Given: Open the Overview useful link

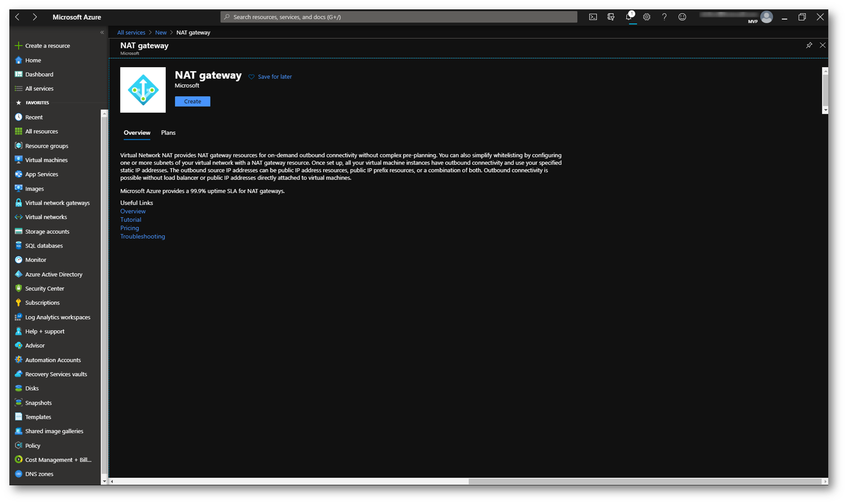Looking at the screenshot, I should pos(133,211).
